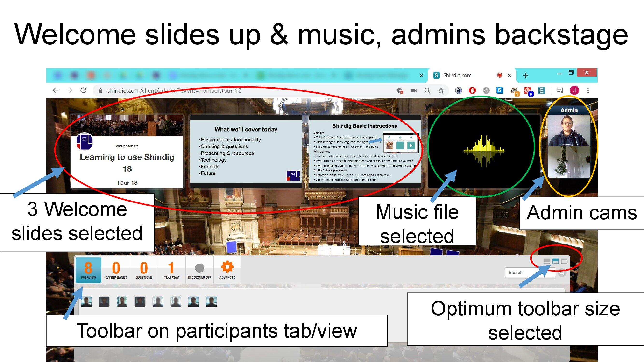
Task: Reload the page with refresh button
Action: pyautogui.click(x=84, y=90)
